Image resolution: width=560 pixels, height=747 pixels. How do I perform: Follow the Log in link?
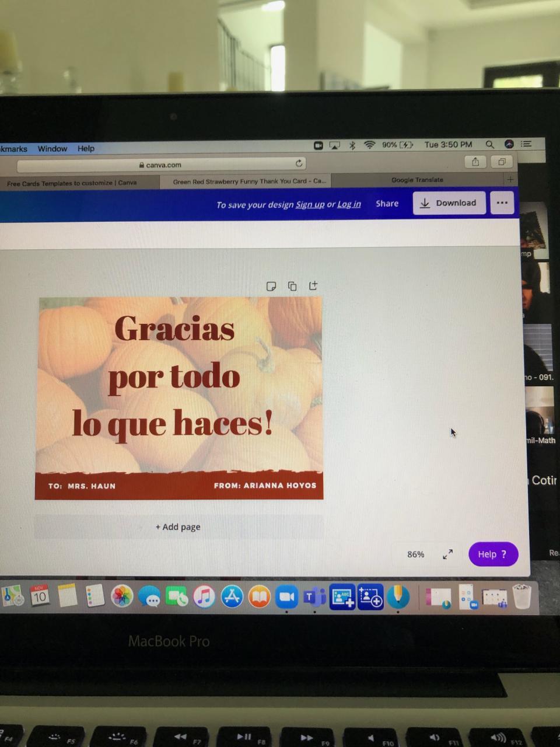(349, 204)
